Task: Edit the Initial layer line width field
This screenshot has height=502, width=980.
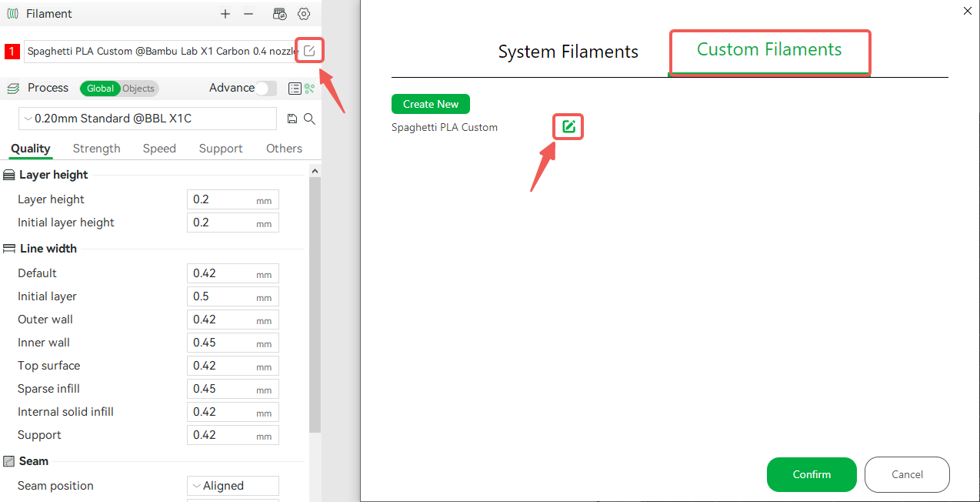Action: pyautogui.click(x=233, y=296)
